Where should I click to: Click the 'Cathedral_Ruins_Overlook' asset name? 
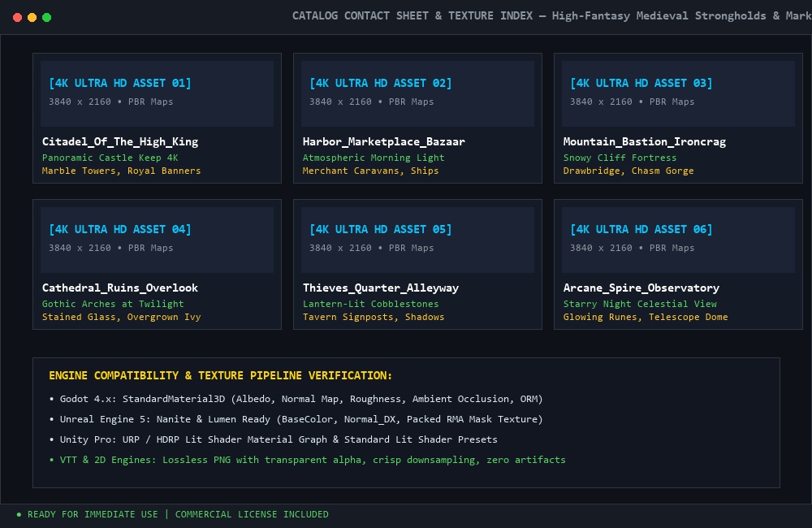coord(120,288)
